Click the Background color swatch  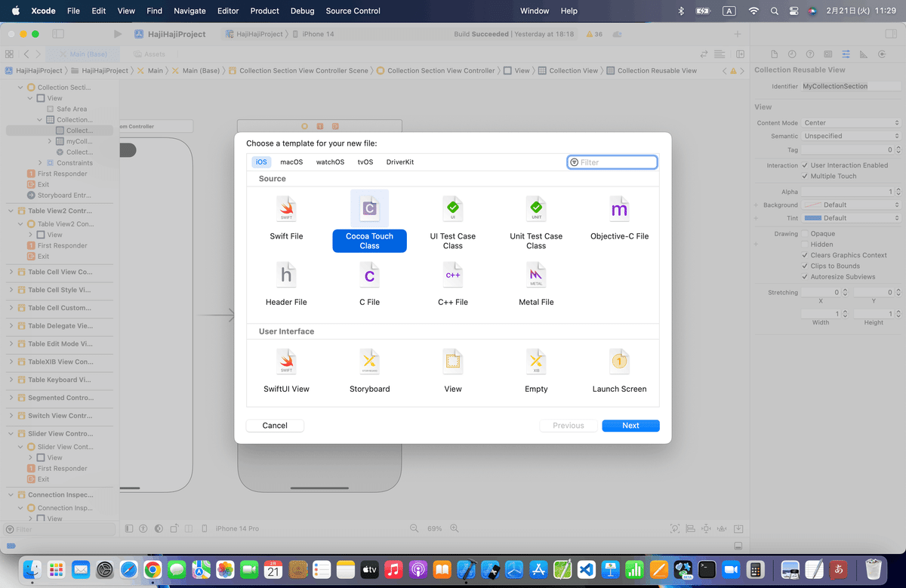pyautogui.click(x=813, y=205)
